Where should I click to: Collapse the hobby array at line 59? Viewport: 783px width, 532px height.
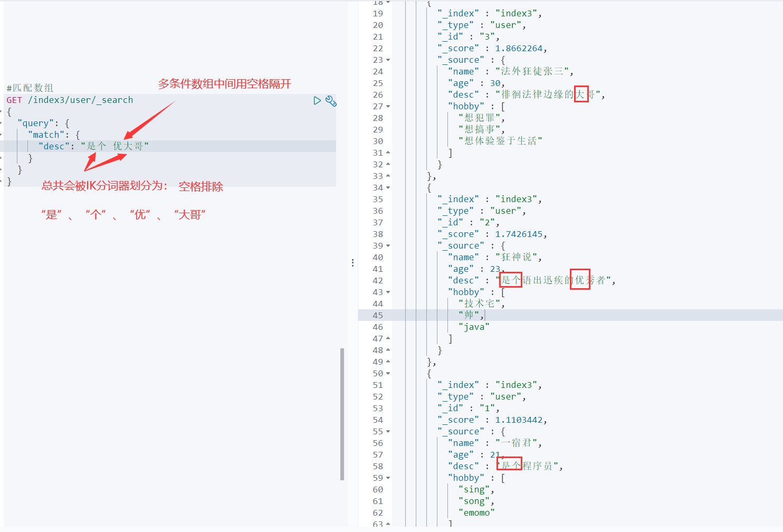coord(388,478)
